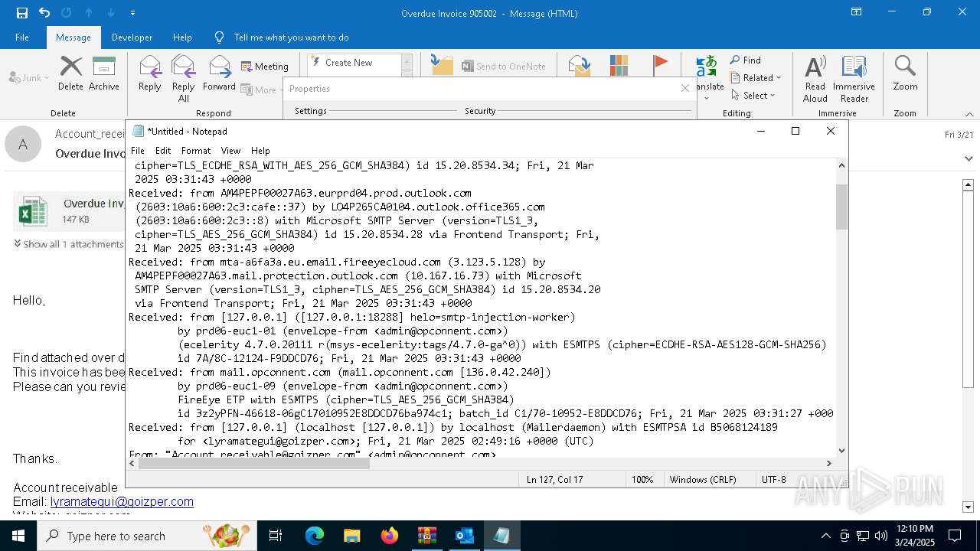980x551 pixels.
Task: Collapse the Outlook ribbon
Action: (x=969, y=113)
